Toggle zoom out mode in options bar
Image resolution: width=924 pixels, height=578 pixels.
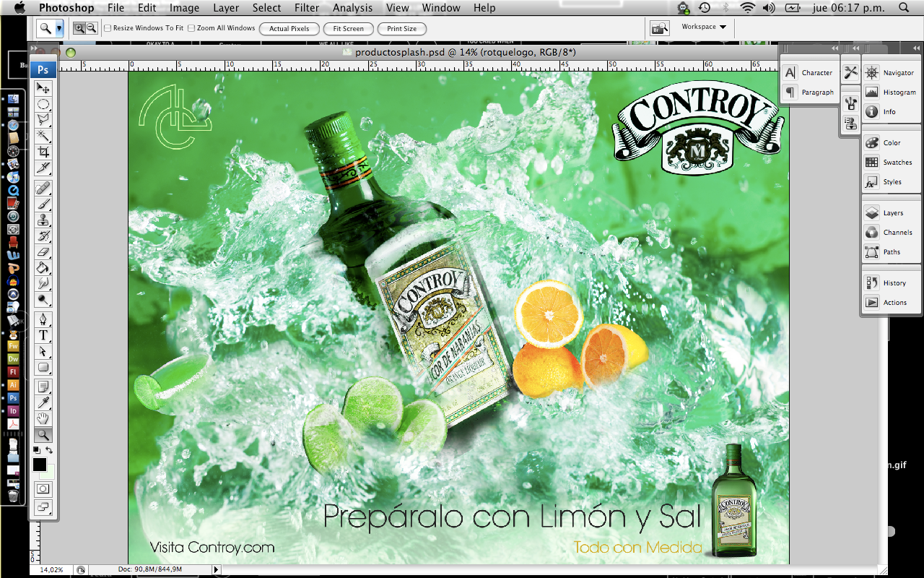[91, 28]
